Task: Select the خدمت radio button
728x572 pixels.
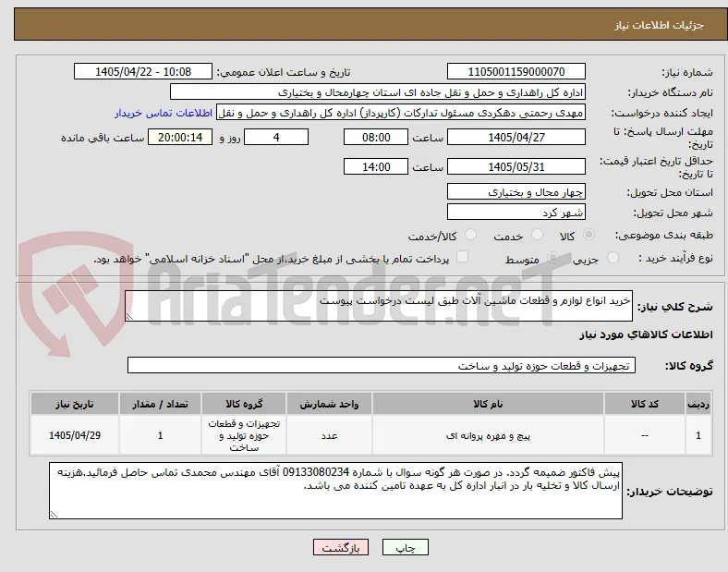Action: tap(537, 235)
